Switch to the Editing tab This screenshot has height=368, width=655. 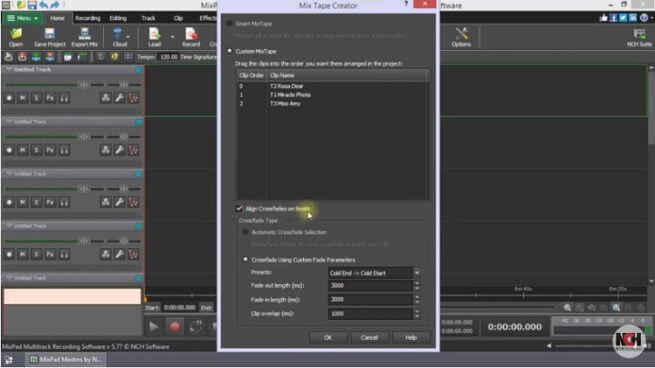tap(118, 18)
